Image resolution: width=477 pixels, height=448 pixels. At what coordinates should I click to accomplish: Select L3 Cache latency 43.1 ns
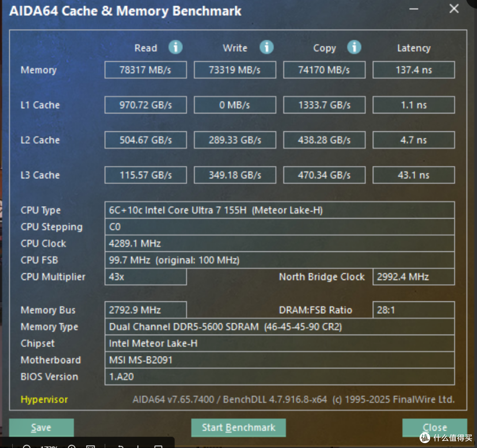pyautogui.click(x=414, y=175)
